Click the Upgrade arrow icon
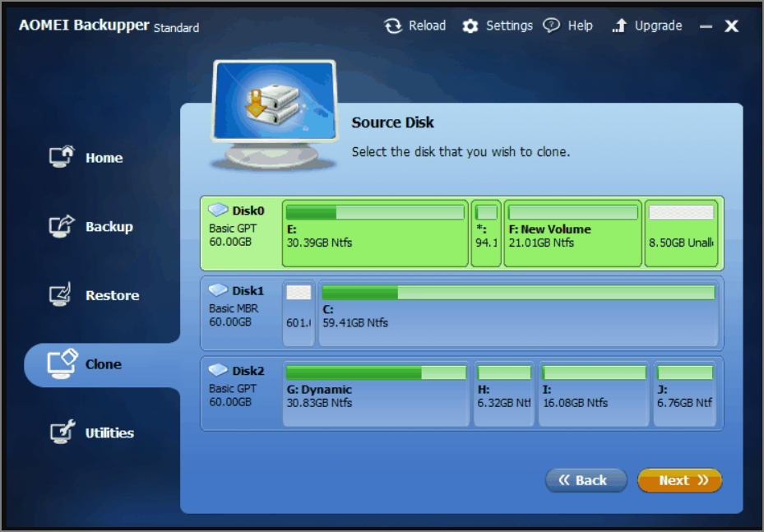Image resolution: width=764 pixels, height=532 pixels. (619, 26)
